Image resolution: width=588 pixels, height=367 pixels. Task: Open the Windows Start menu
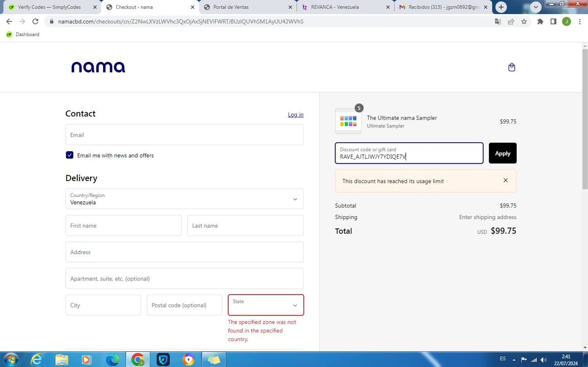[x=11, y=360]
